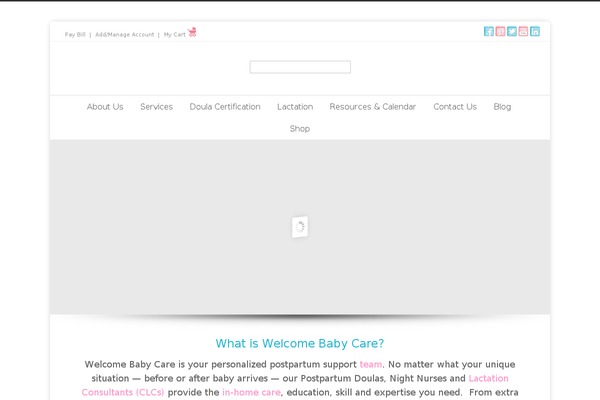Open the Pinterest social icon
This screenshot has width=600, height=400.
pyautogui.click(x=500, y=31)
